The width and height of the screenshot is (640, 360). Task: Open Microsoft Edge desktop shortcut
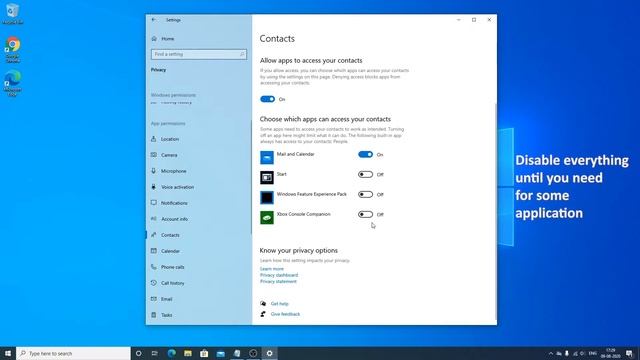tap(13, 83)
